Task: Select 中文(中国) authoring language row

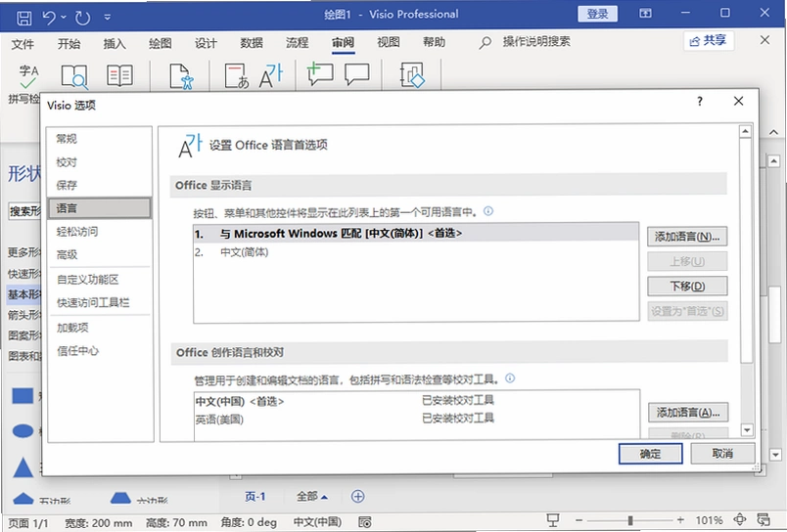Action: point(417,401)
